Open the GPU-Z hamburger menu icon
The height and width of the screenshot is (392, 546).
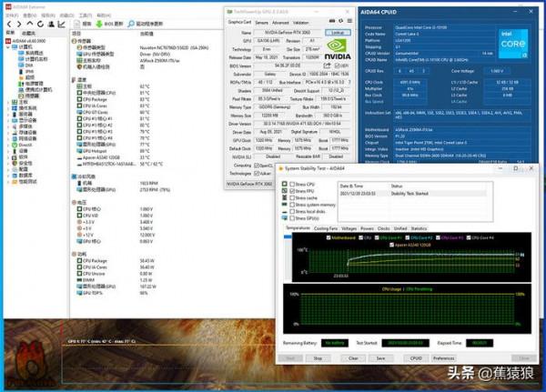click(349, 22)
